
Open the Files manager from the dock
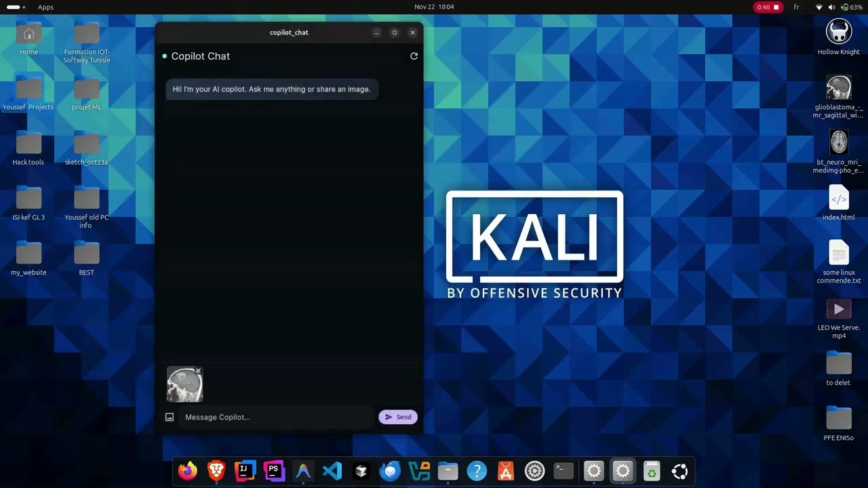tap(448, 471)
